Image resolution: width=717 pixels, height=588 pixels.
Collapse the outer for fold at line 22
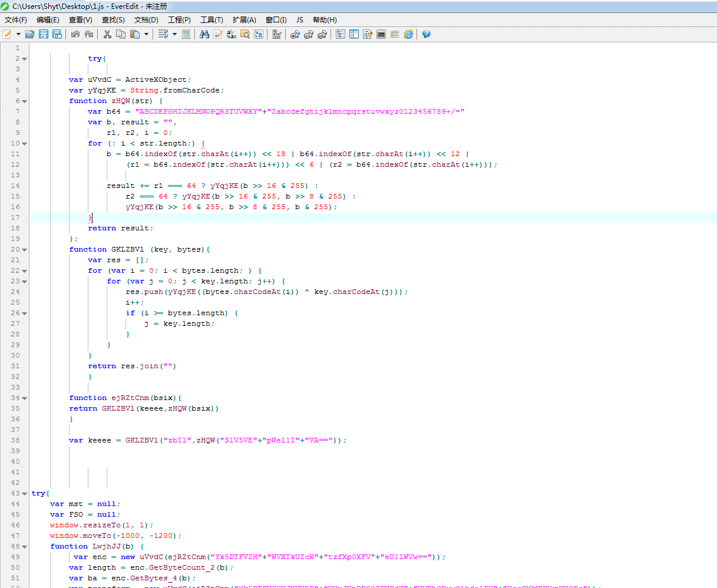point(25,270)
